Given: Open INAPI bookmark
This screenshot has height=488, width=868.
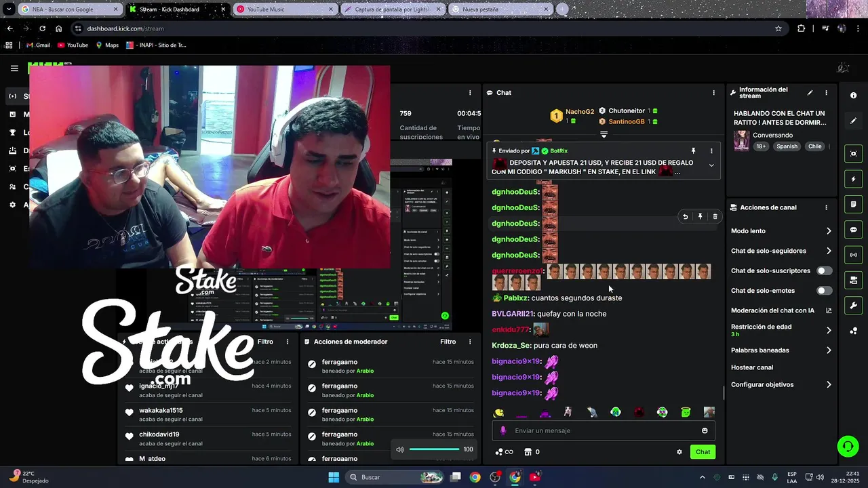Looking at the screenshot, I should click(x=156, y=45).
